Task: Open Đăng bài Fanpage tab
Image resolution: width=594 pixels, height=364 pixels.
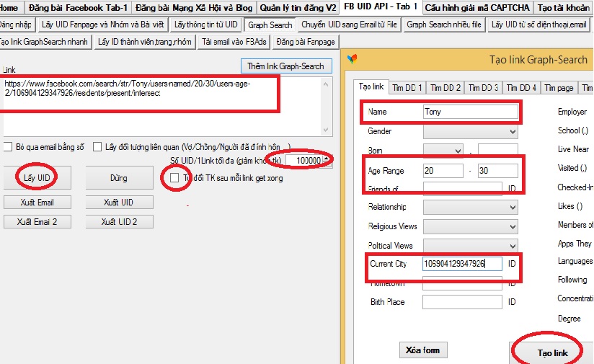Action: [x=306, y=42]
